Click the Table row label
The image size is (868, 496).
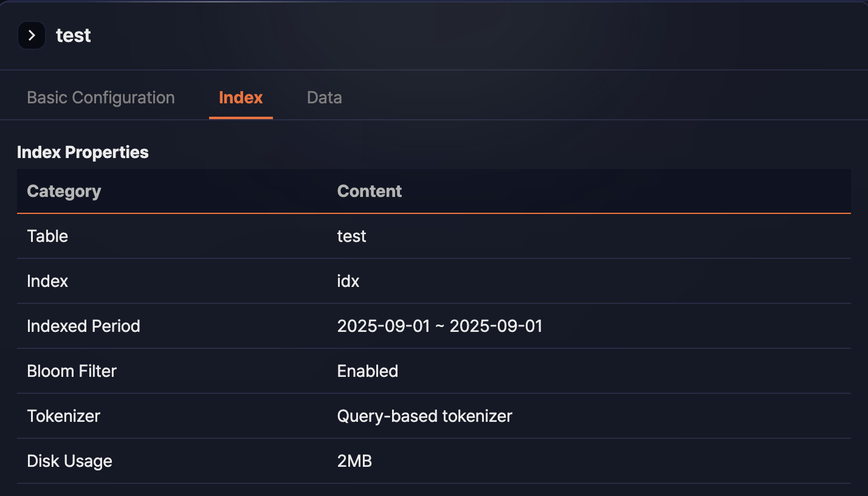point(47,236)
